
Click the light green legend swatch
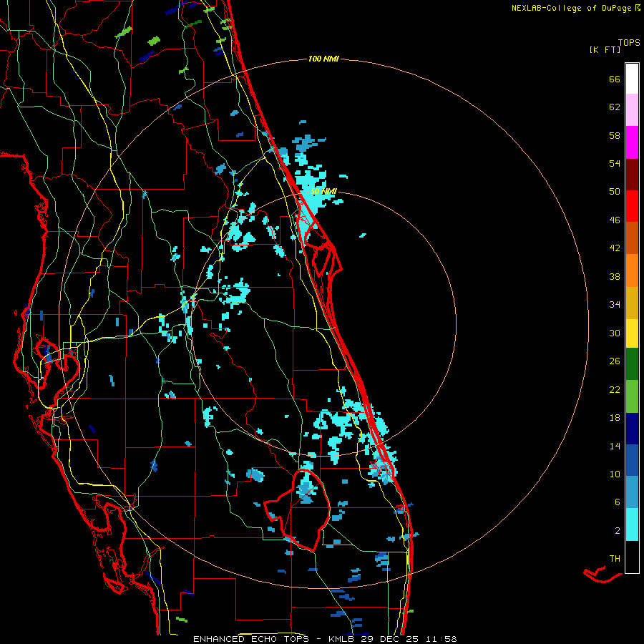point(632,396)
